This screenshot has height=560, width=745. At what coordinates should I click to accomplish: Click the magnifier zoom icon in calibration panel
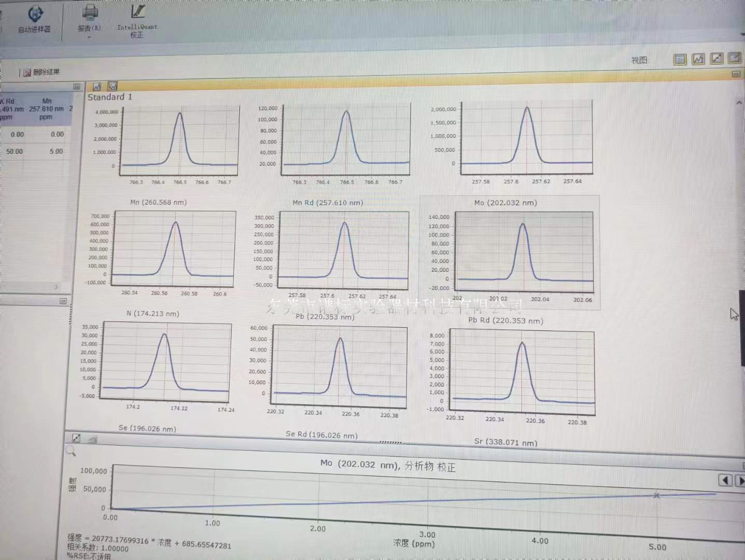point(71,452)
